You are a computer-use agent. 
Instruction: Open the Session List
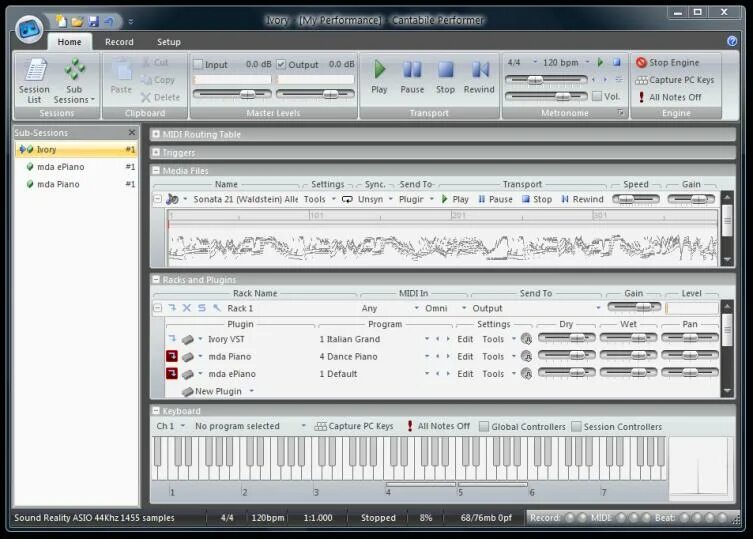(34, 81)
